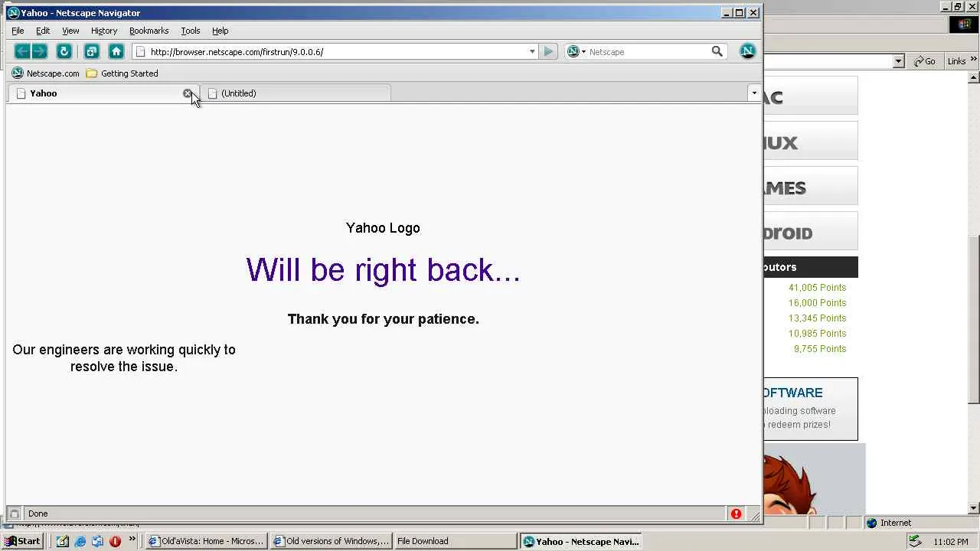Open a new tab using the toolbar icon

91,51
